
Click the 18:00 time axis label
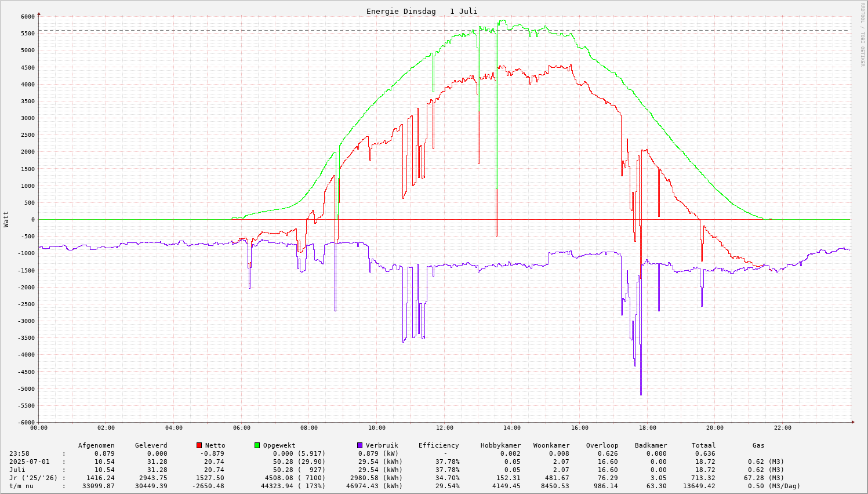pos(647,428)
